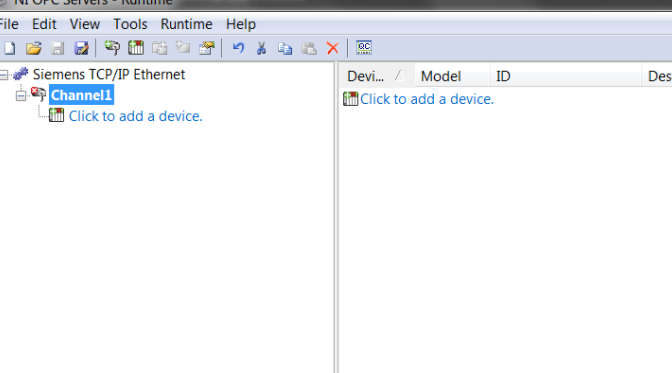The image size is (672, 373).
Task: Launch the Quick Client QC icon
Action: pos(364,47)
